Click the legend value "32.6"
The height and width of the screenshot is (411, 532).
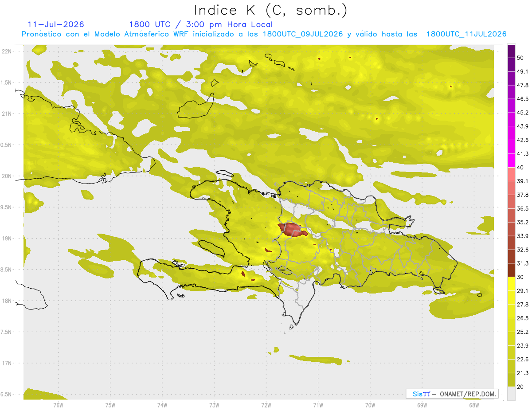point(523,250)
